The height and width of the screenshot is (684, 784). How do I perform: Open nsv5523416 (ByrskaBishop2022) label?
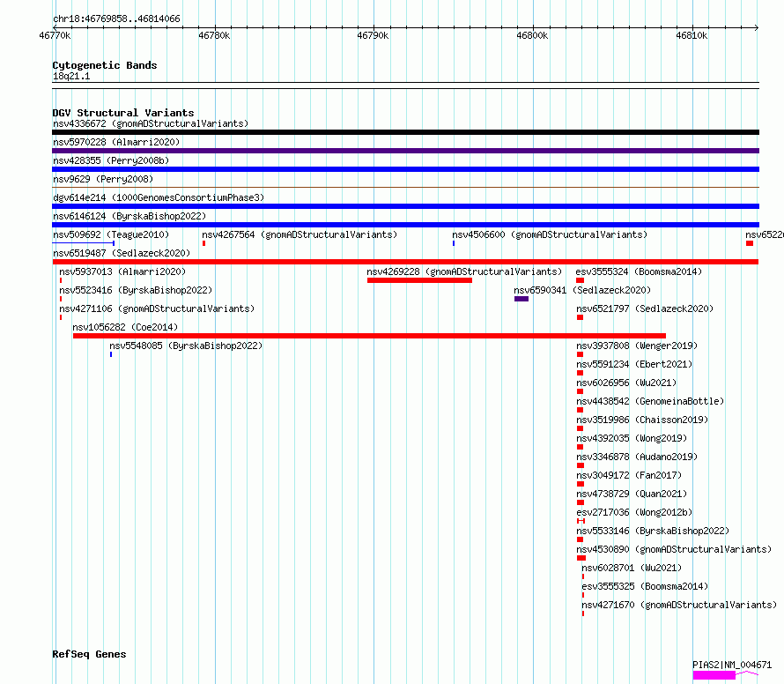click(x=136, y=290)
